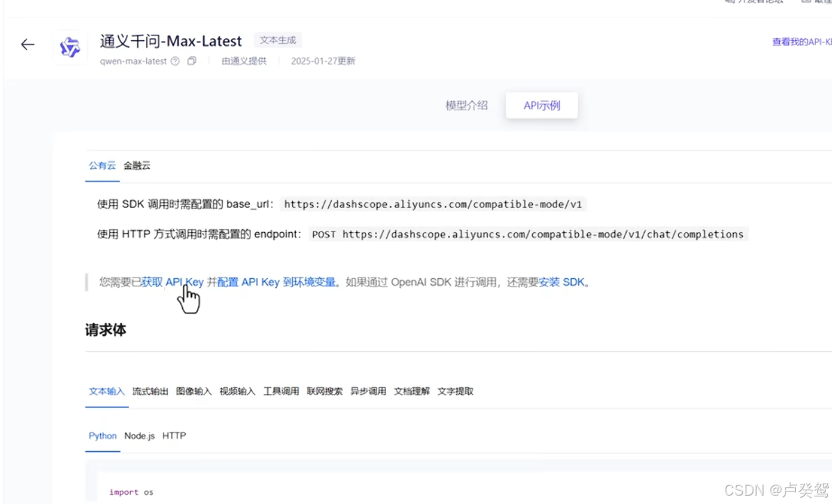Open the 视频输入 tab
Image resolution: width=832 pixels, height=504 pixels.
point(237,391)
